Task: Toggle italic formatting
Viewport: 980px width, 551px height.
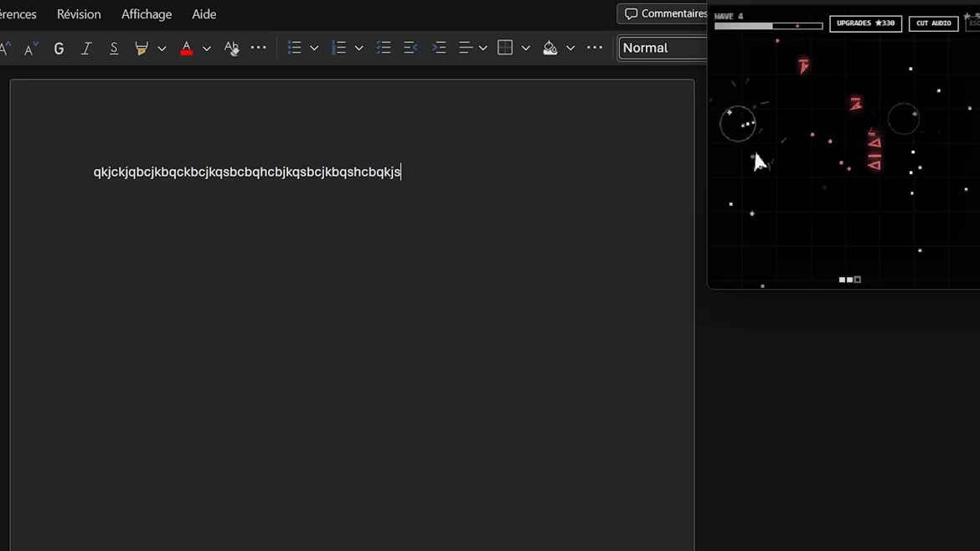Action: [86, 48]
